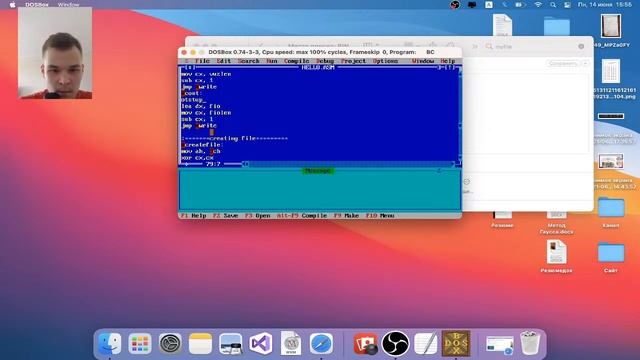Open the Window menu in Borland IDE
Viewport: 640px width, 360px height.
423,61
